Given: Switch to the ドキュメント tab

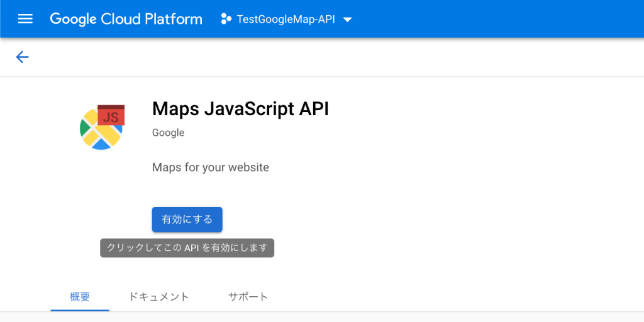Looking at the screenshot, I should (159, 297).
